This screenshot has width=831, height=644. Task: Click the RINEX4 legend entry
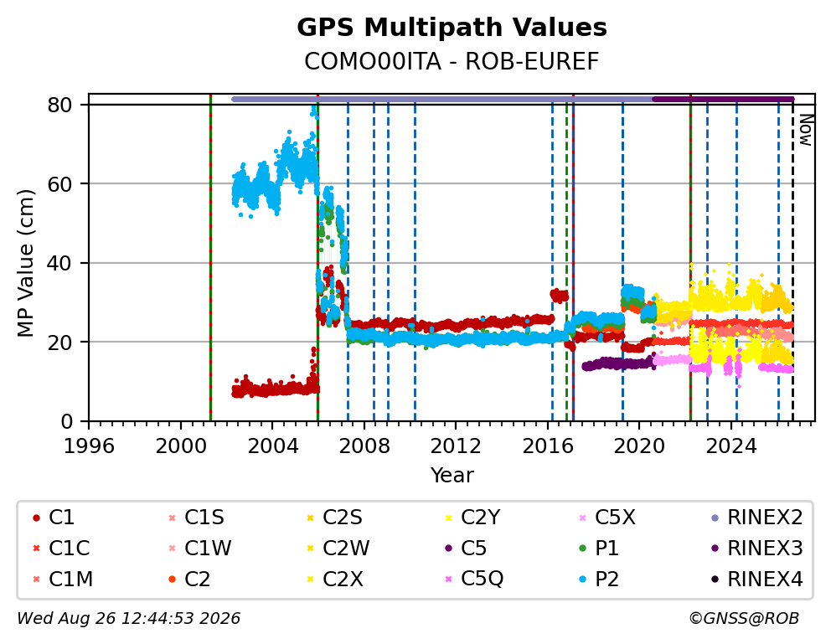click(756, 580)
